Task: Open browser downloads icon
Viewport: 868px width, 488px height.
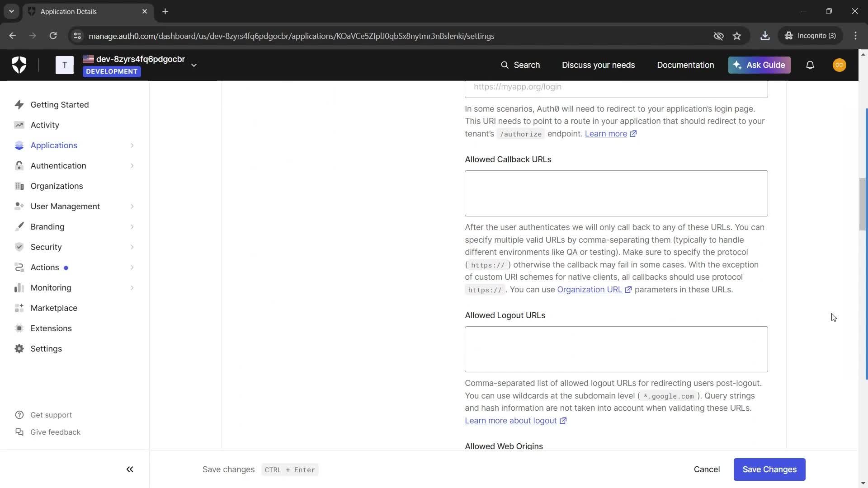Action: pyautogui.click(x=765, y=36)
